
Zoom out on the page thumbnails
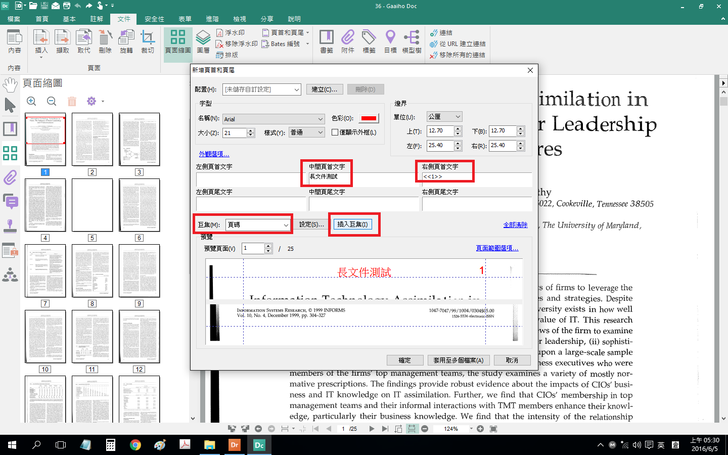point(51,101)
